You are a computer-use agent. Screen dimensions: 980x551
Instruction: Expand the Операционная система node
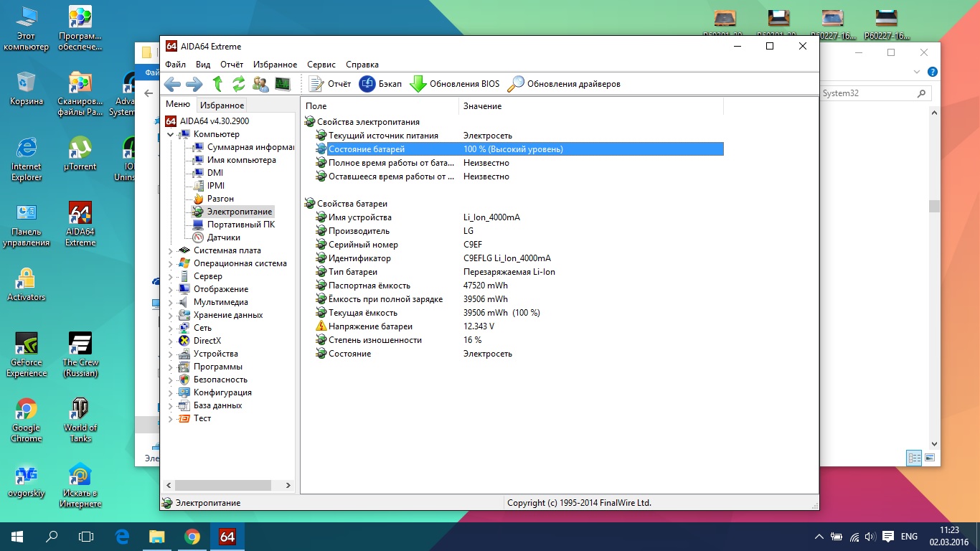pos(171,263)
